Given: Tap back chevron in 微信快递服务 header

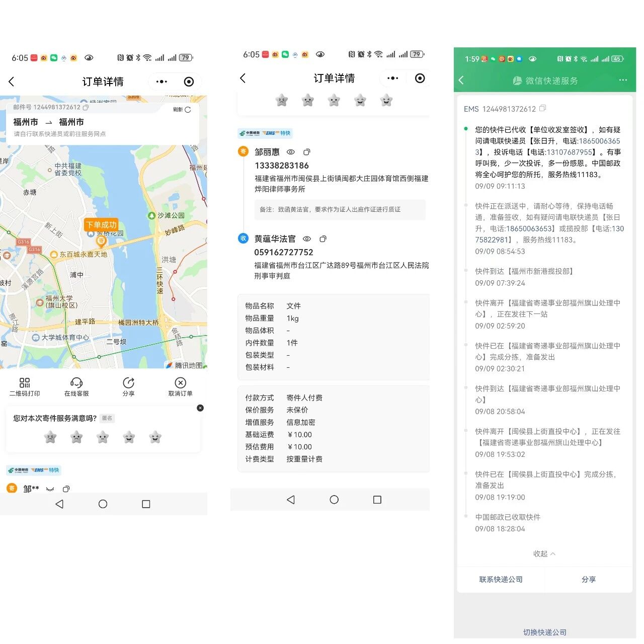Looking at the screenshot, I should 461,80.
